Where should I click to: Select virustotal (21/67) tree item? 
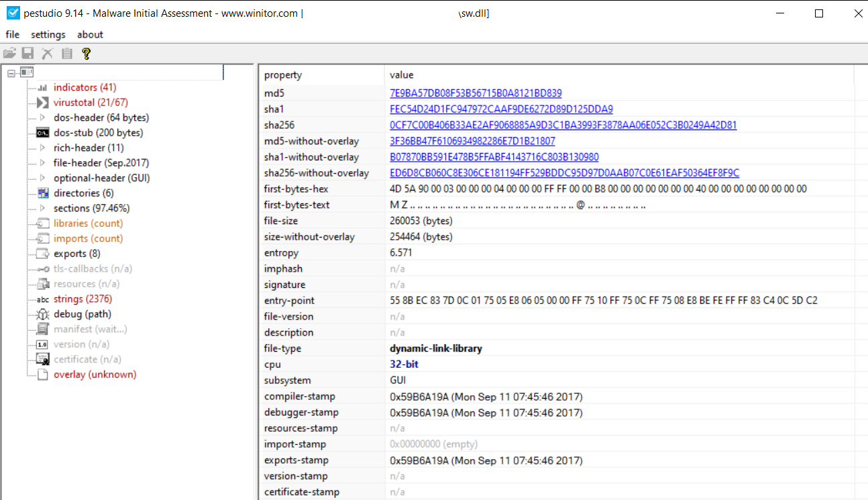click(91, 103)
